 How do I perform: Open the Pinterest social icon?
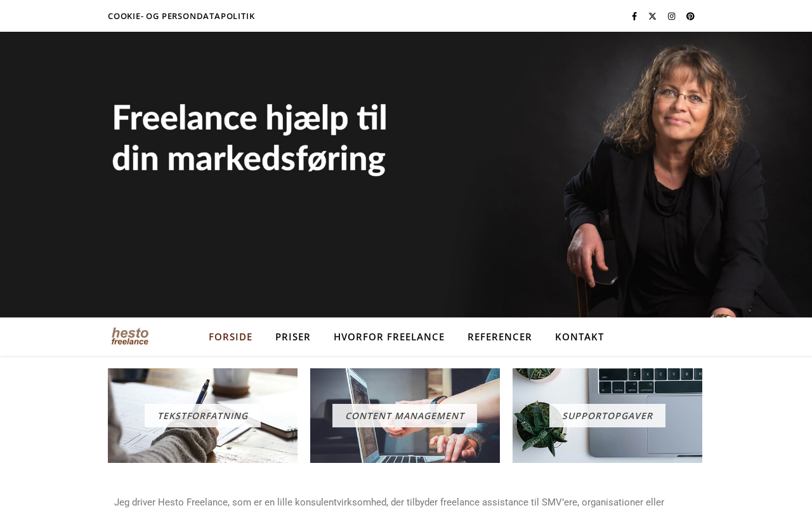690,16
